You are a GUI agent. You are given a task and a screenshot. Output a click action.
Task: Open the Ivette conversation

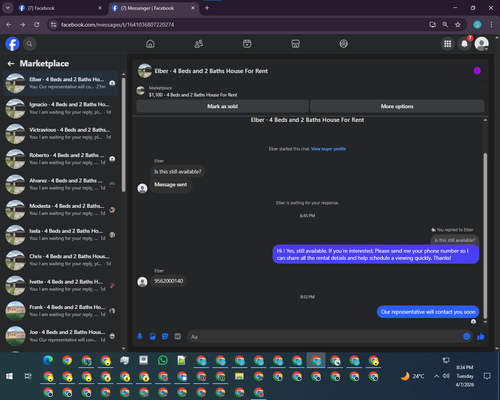pos(61,285)
